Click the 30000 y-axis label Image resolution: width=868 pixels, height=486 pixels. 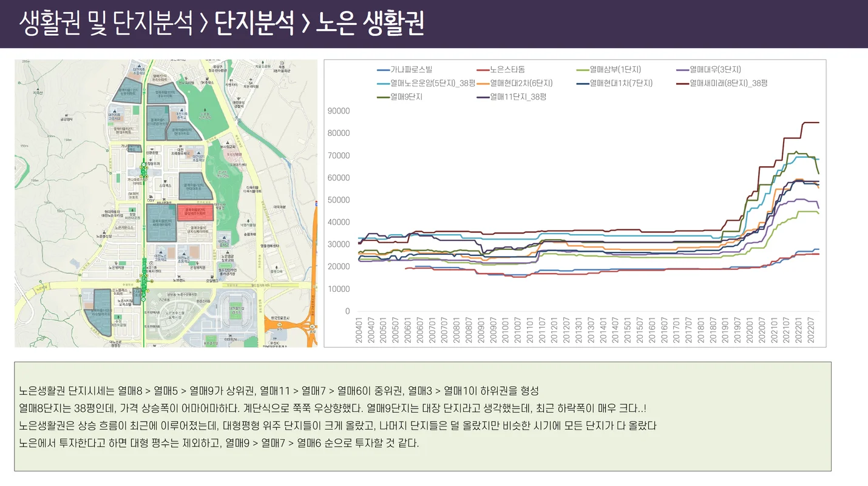coord(339,245)
